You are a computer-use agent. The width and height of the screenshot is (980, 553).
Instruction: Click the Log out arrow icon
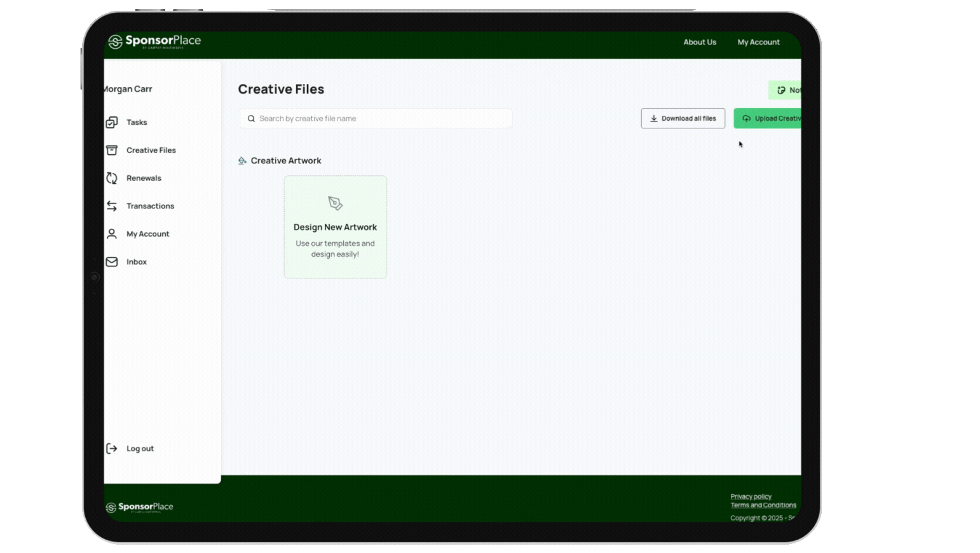tap(112, 448)
